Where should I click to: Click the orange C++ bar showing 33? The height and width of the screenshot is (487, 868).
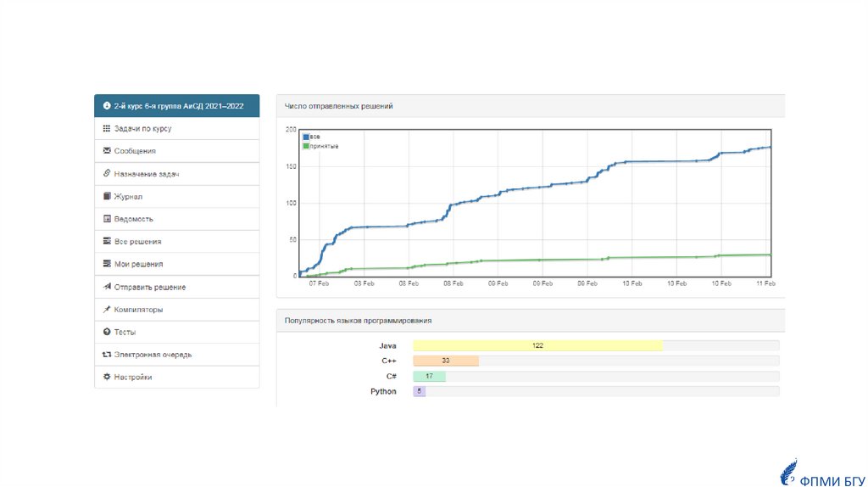click(446, 361)
